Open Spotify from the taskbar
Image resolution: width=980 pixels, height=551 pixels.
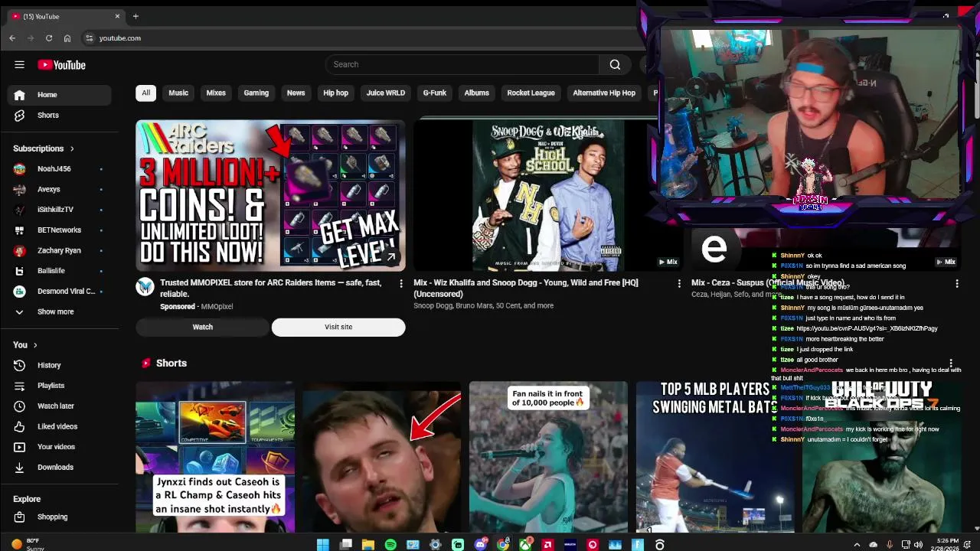pyautogui.click(x=390, y=544)
